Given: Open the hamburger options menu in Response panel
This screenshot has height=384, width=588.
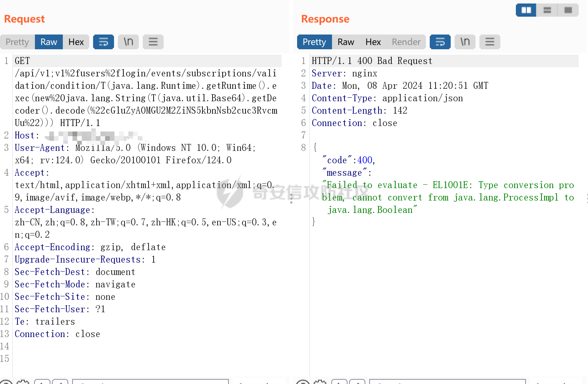Looking at the screenshot, I should point(490,42).
